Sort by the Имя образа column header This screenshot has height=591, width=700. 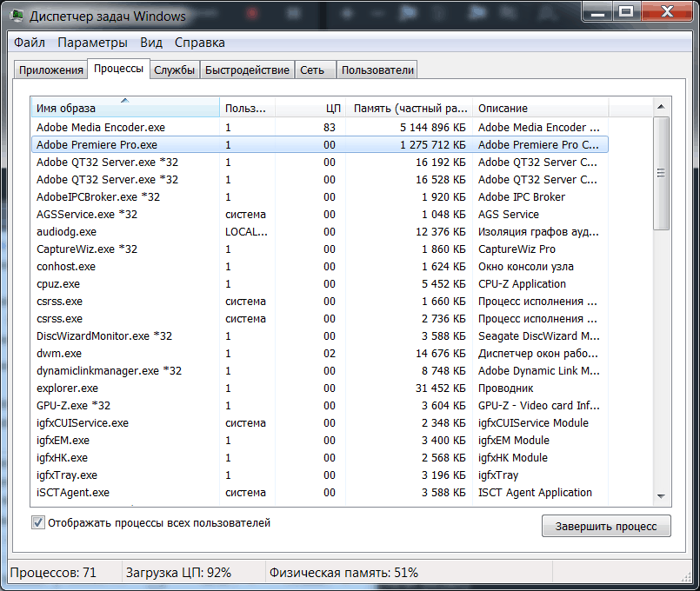[125, 108]
